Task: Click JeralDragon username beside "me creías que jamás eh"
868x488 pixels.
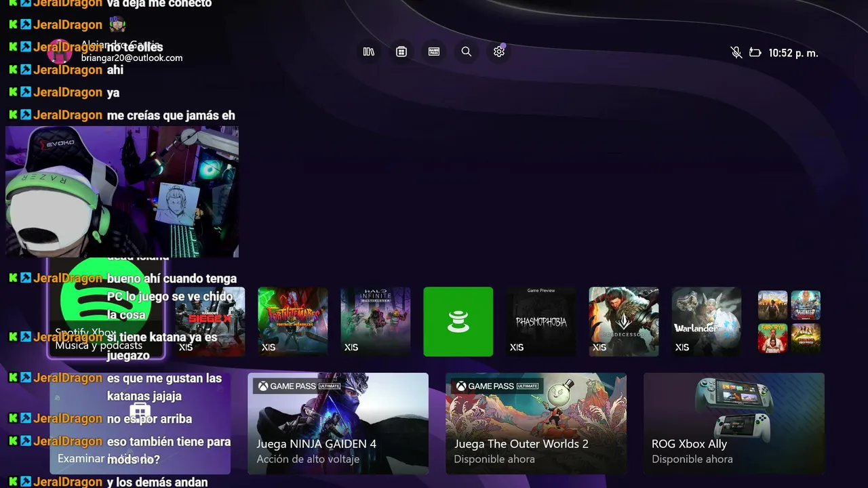Action: [x=68, y=115]
